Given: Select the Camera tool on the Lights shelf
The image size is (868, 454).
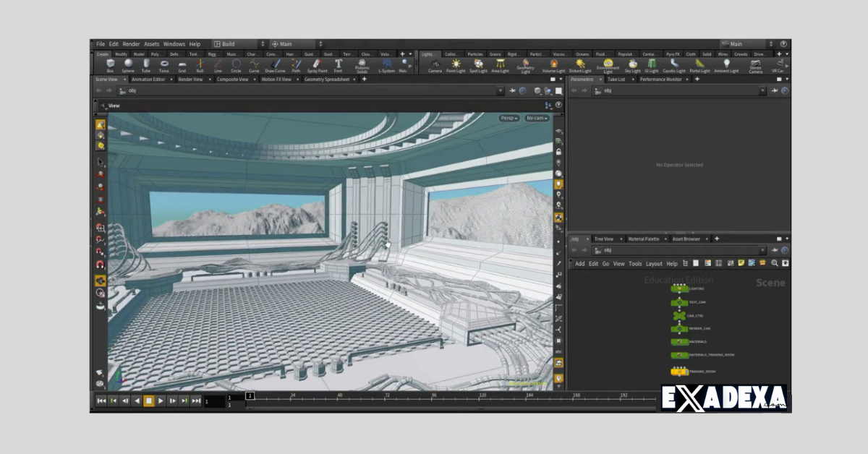Looking at the screenshot, I should coord(434,67).
